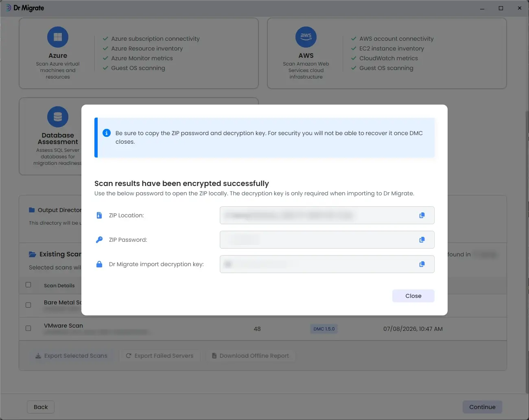Click the 48 count in VMware row
This screenshot has height=420, width=529.
[257, 329]
